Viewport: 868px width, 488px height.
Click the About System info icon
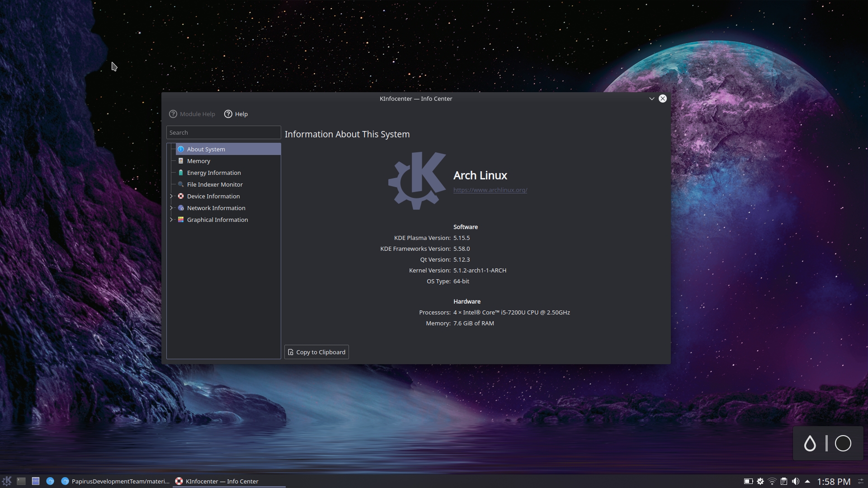[181, 149]
